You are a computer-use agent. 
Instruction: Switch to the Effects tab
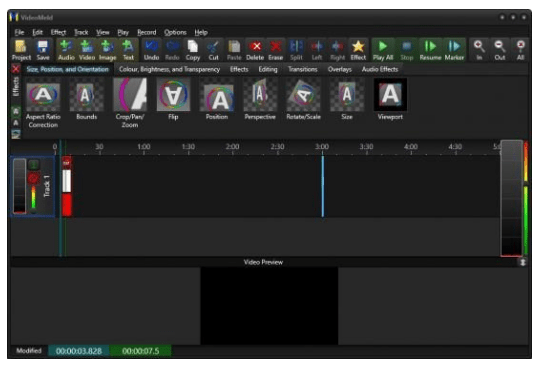coord(239,69)
